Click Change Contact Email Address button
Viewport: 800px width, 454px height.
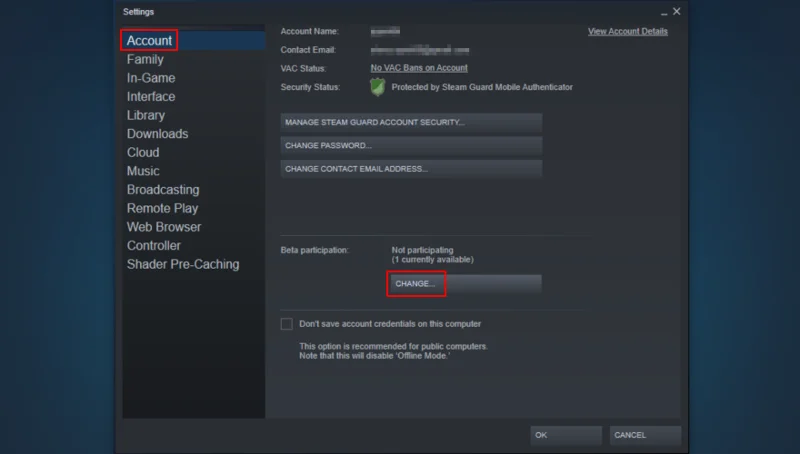tap(411, 169)
